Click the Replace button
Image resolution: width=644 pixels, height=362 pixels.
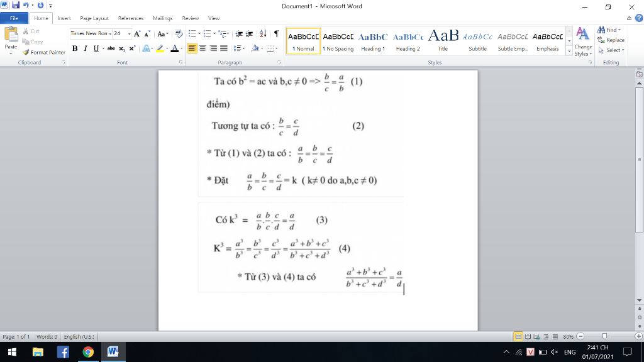pos(611,40)
